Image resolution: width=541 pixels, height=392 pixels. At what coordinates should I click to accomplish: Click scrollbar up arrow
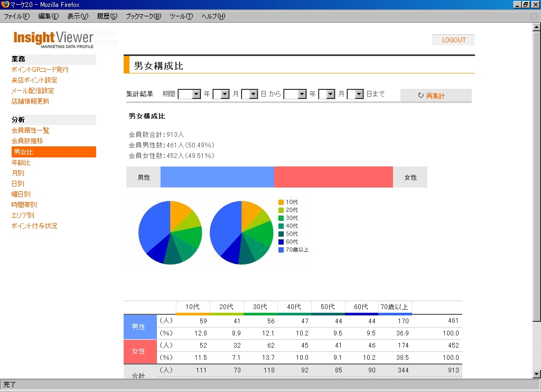click(x=536, y=26)
